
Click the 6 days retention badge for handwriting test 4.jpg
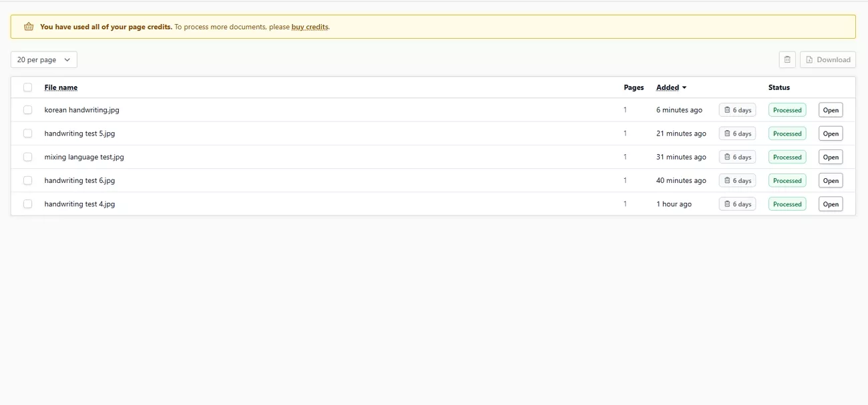pos(737,204)
